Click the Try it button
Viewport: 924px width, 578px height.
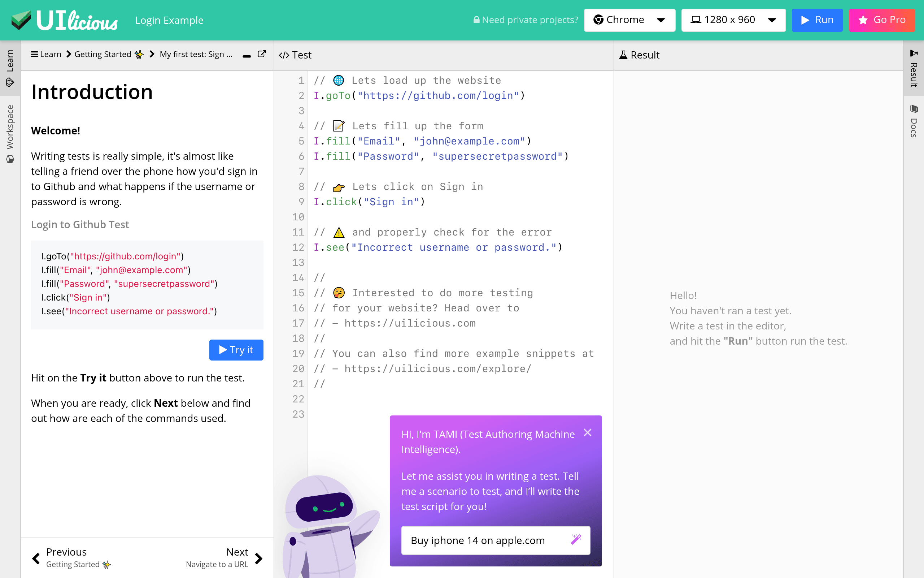click(236, 350)
